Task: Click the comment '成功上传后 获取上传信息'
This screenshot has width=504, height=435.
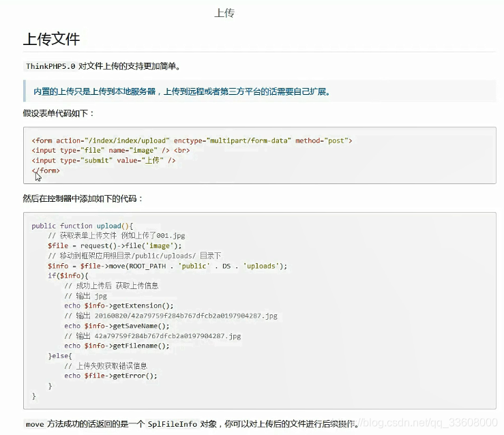Action: 111,286
